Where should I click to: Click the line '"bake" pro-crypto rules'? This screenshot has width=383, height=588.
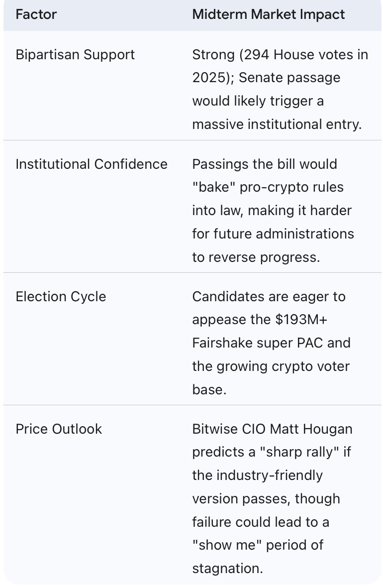pos(268,188)
